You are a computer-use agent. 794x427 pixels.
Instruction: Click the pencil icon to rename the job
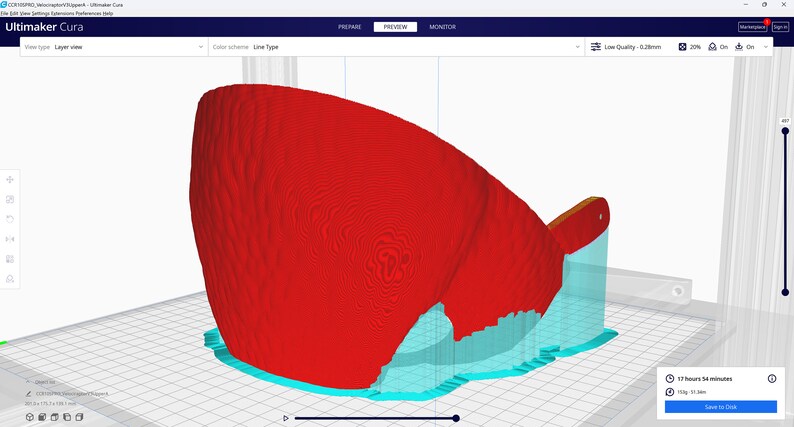tap(29, 394)
